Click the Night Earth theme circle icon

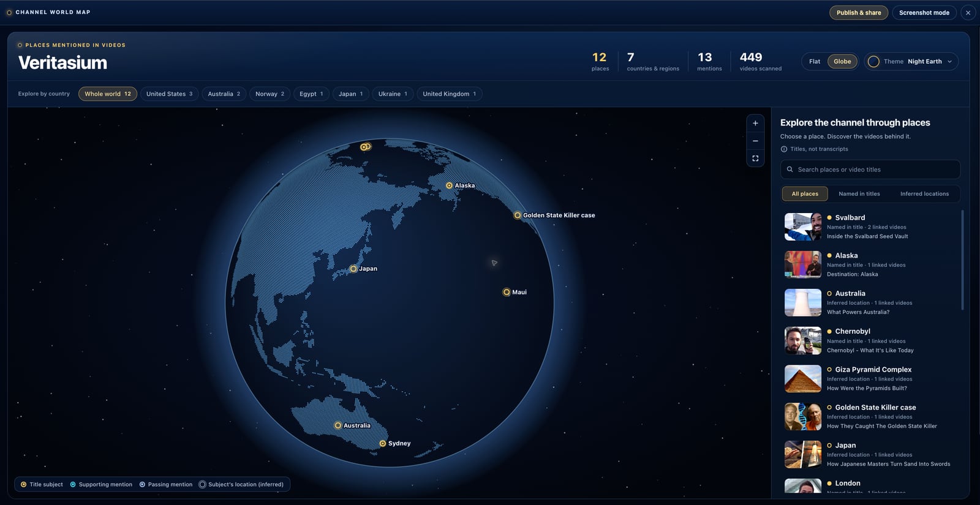873,61
